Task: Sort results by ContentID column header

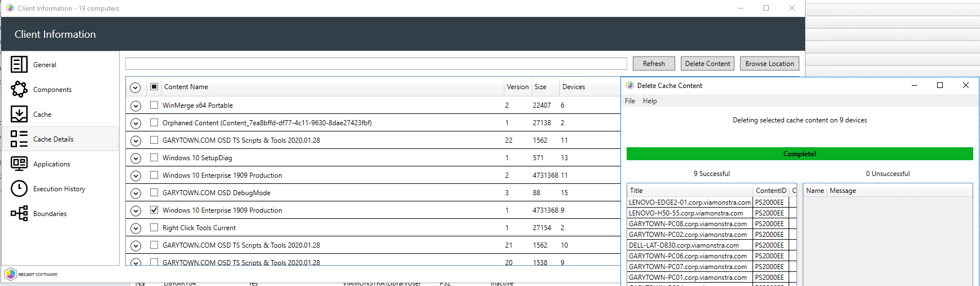Action: pyautogui.click(x=771, y=190)
